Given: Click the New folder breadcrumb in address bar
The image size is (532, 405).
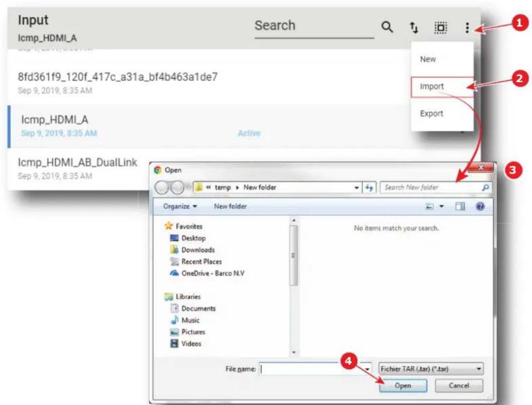Looking at the screenshot, I should coord(259,187).
